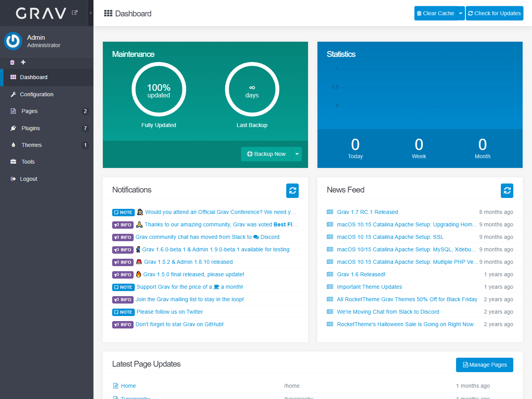Screen dimensions: 532x399
Task: Click the news icon beside Grav 1.7 RC.1 Released
Action: click(330, 212)
